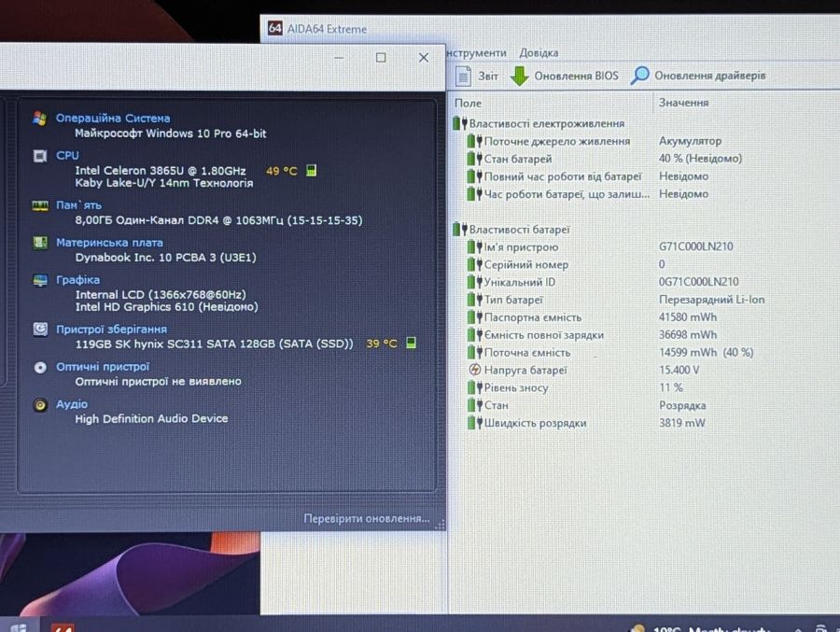Click the monitor icon for Графіка

click(x=40, y=280)
